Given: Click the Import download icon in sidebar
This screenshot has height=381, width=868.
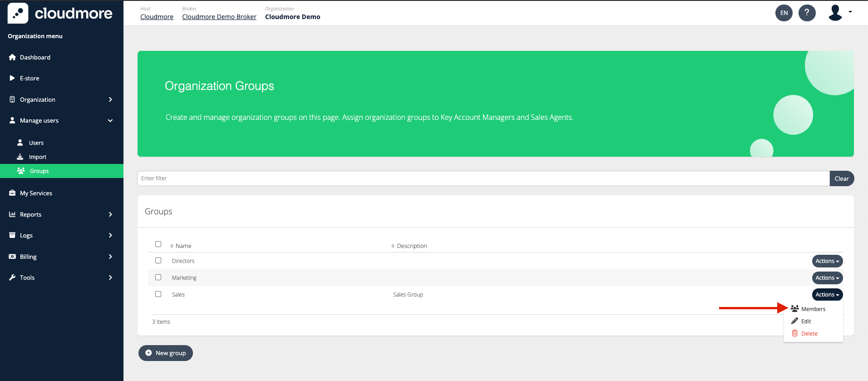Looking at the screenshot, I should (x=20, y=157).
